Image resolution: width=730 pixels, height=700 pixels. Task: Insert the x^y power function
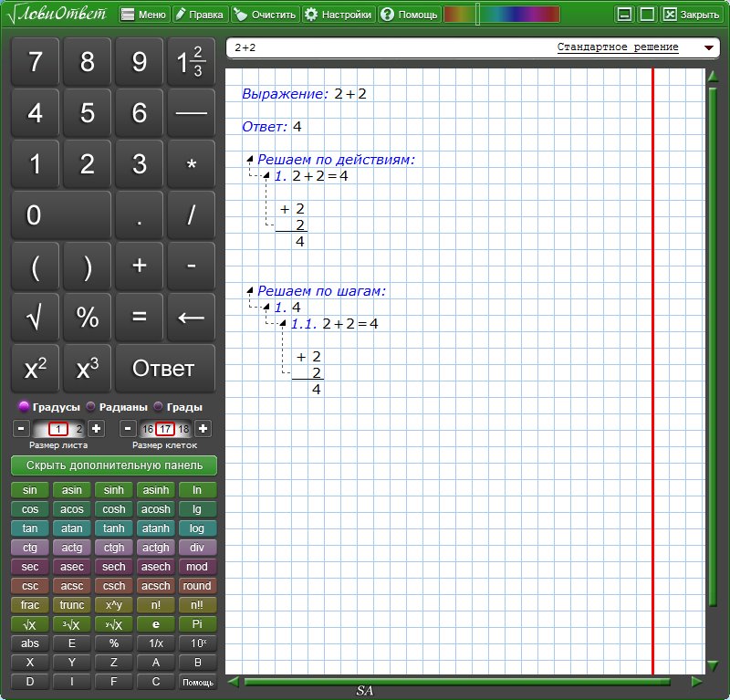[113, 605]
